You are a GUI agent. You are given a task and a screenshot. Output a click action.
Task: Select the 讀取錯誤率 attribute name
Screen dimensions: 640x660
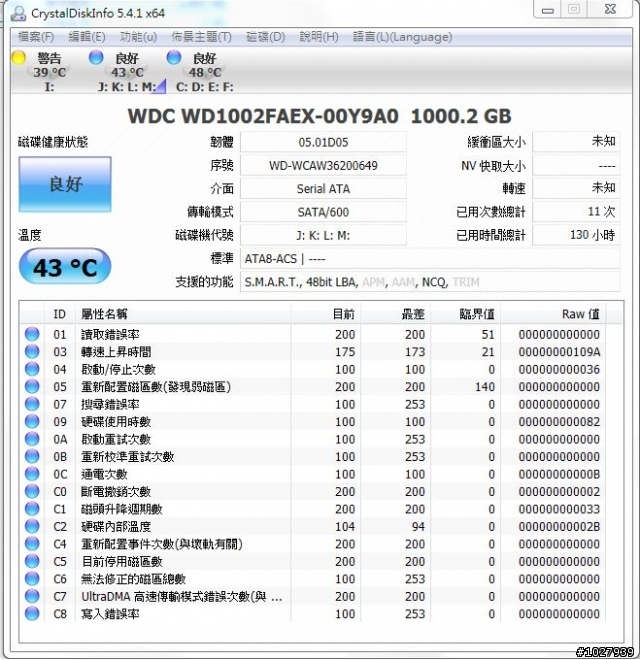(110, 335)
